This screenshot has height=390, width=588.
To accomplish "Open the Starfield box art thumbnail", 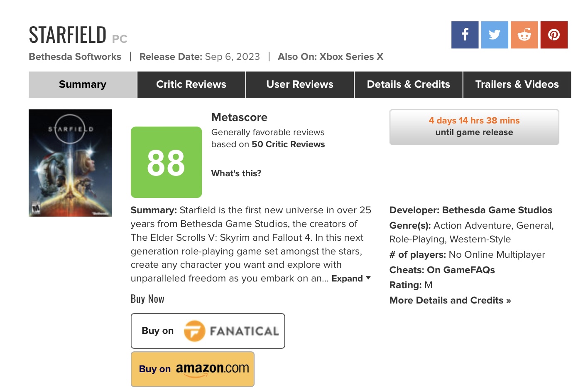I will tap(70, 163).
